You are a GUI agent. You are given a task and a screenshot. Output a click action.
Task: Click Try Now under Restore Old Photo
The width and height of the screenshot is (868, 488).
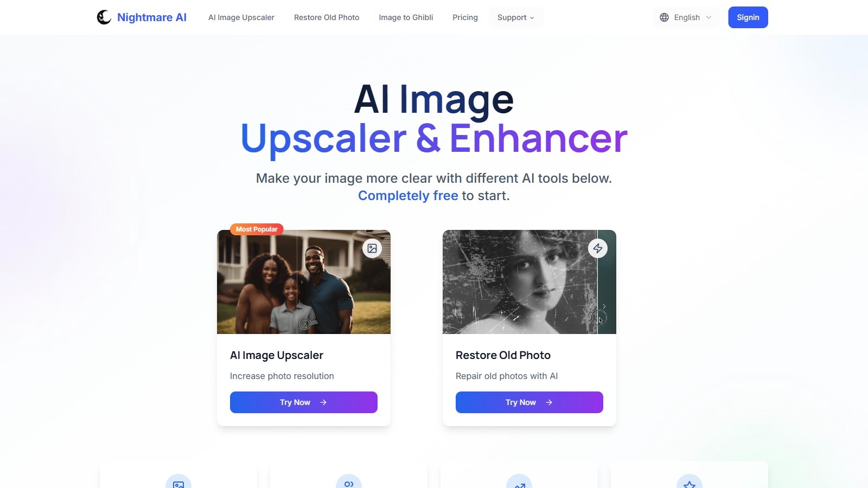pos(529,402)
